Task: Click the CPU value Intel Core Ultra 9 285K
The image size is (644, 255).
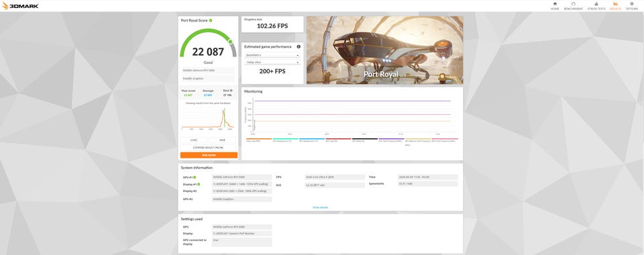Action: point(334,177)
